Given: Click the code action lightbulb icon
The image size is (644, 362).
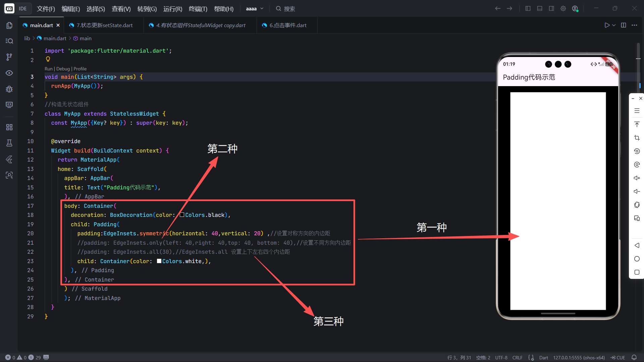Looking at the screenshot, I should pos(48,59).
